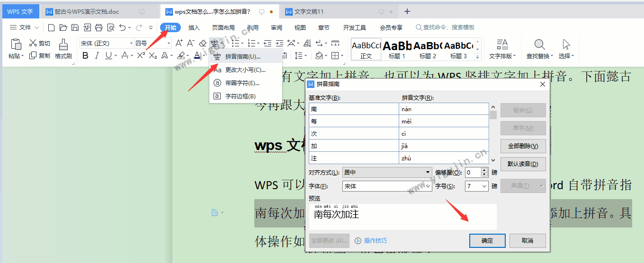Screen dimensions: 644x263
Task: Click the shading paint bucket color icon
Action: pos(319,55)
